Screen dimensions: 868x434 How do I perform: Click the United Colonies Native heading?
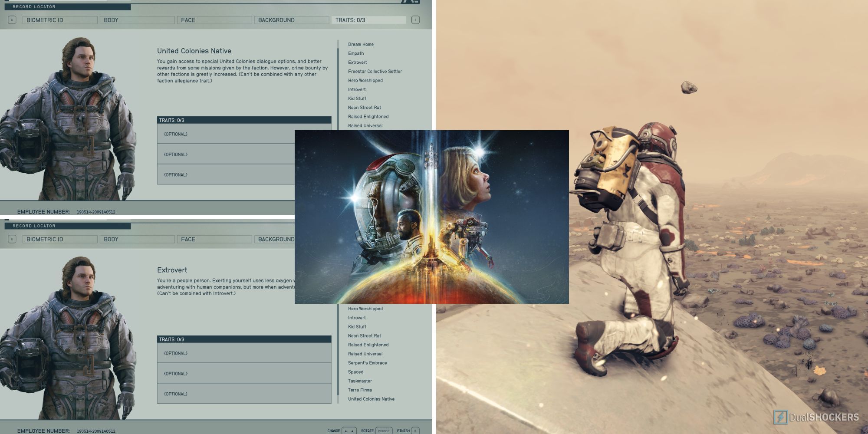click(x=194, y=51)
